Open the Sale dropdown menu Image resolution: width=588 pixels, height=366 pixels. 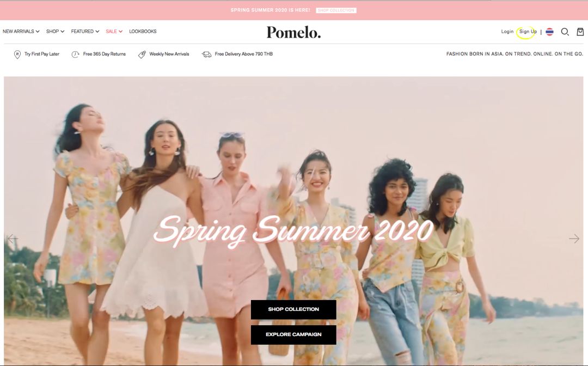click(x=114, y=32)
